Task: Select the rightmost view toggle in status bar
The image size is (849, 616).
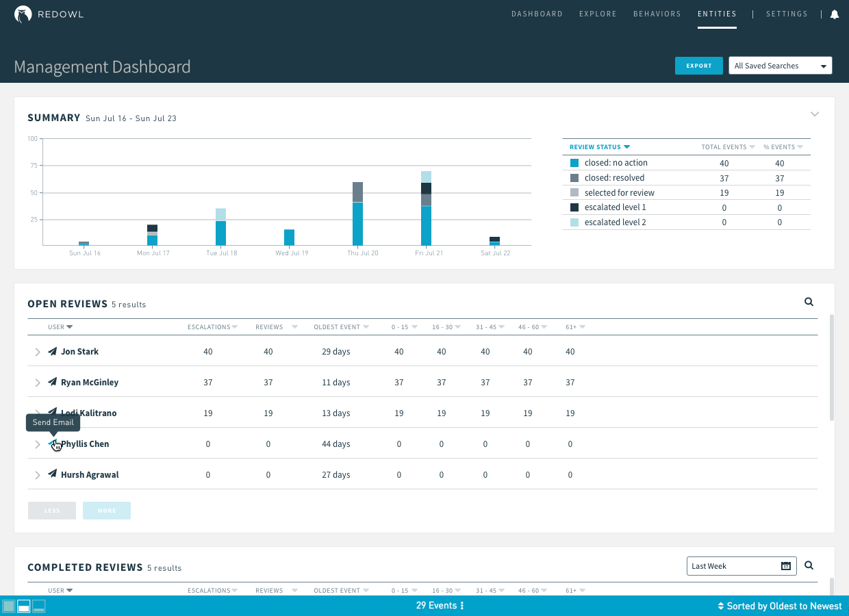Action: click(38, 606)
